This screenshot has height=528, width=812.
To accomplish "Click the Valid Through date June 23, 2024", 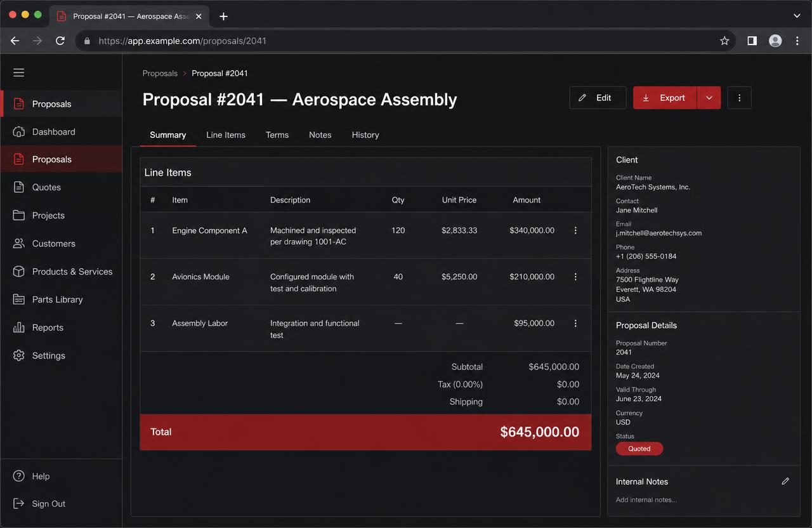I will [x=639, y=399].
